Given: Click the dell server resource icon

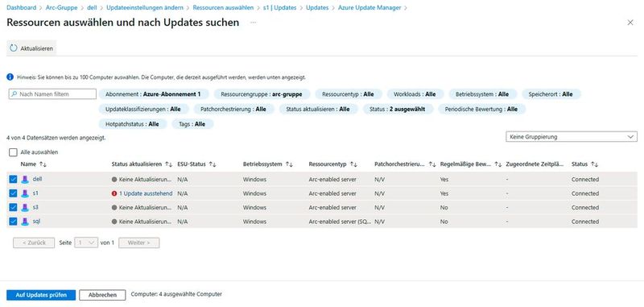Looking at the screenshot, I should pos(25,180).
